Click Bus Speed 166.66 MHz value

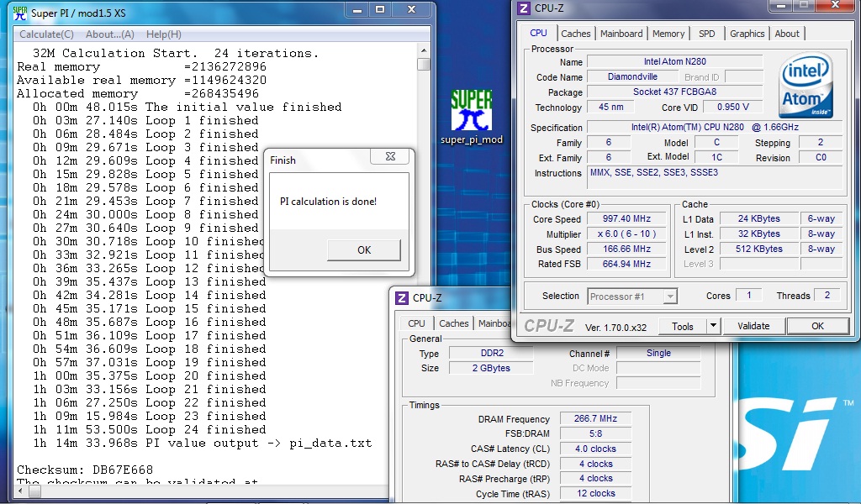coord(626,249)
